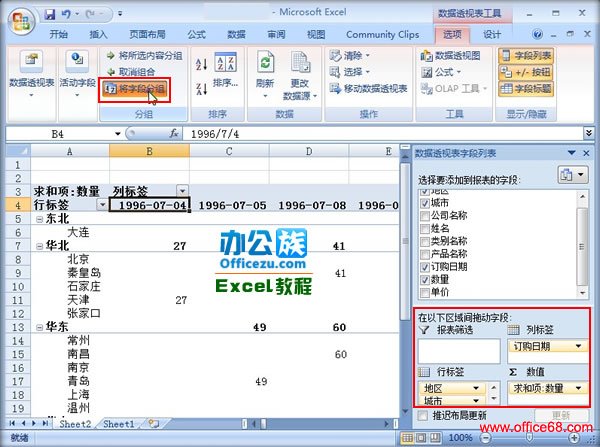Check the 类别名称 field checkbox

(x=425, y=241)
